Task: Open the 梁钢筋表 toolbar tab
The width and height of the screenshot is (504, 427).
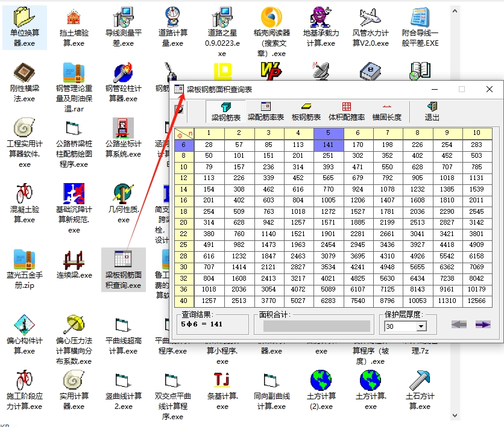Action: click(225, 111)
